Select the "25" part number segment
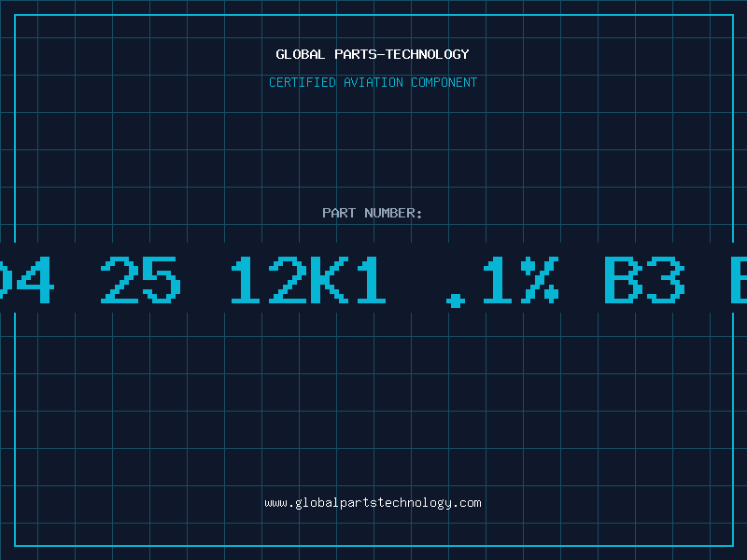 coord(141,279)
